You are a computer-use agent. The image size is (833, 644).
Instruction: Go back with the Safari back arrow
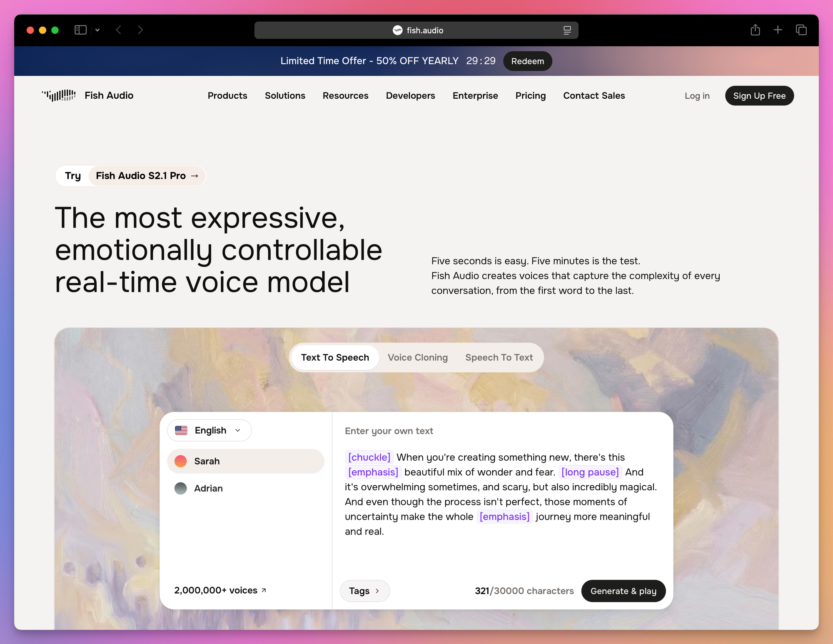(119, 30)
